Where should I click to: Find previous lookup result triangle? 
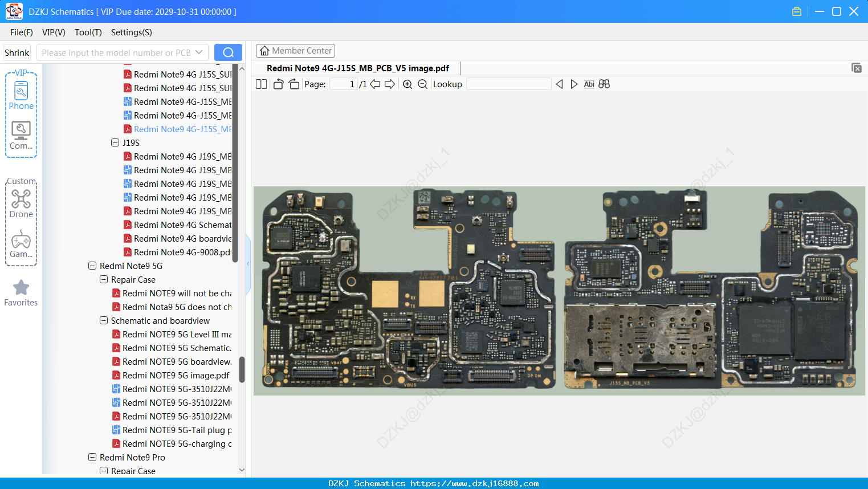tap(559, 84)
